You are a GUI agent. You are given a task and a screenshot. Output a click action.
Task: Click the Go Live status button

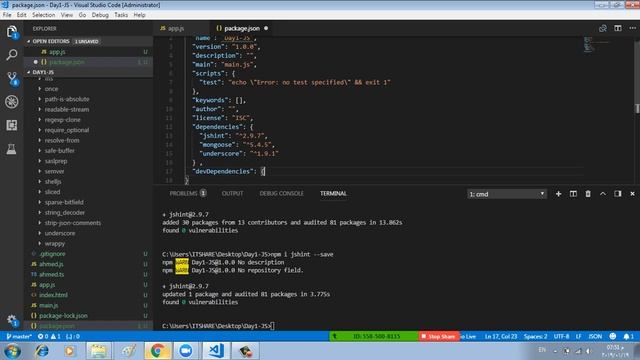[468, 336]
